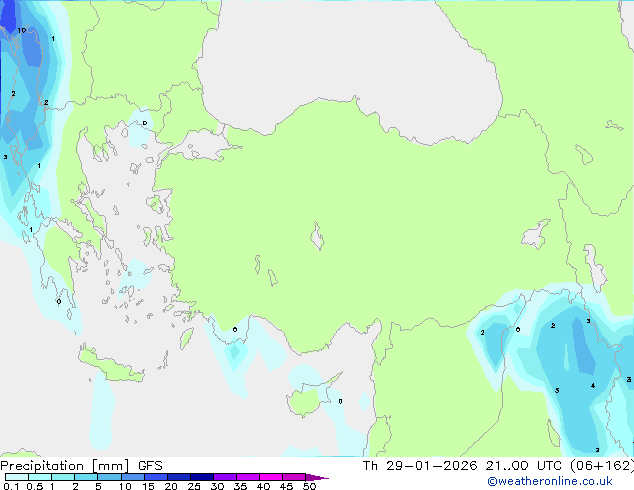Screen dimensions: 634x490
Task: Click the 10–15 mm legend color box
Action: click(x=132, y=477)
